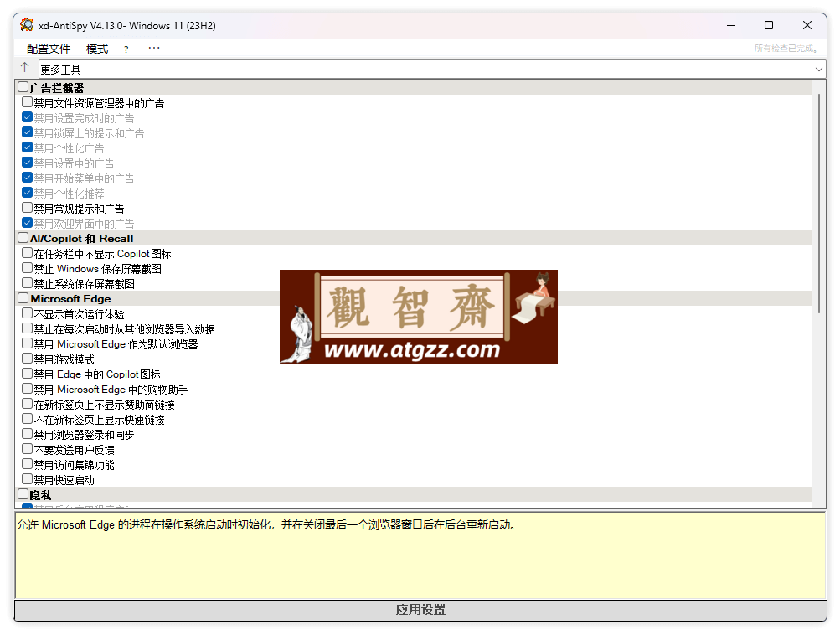The width and height of the screenshot is (840, 635).
Task: Uncheck 禁用设置中的广告
Action: tap(28, 162)
